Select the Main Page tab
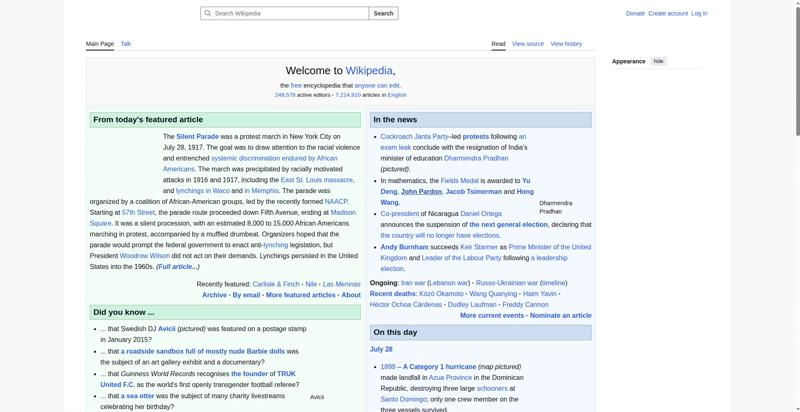The image size is (800, 412). [100, 44]
